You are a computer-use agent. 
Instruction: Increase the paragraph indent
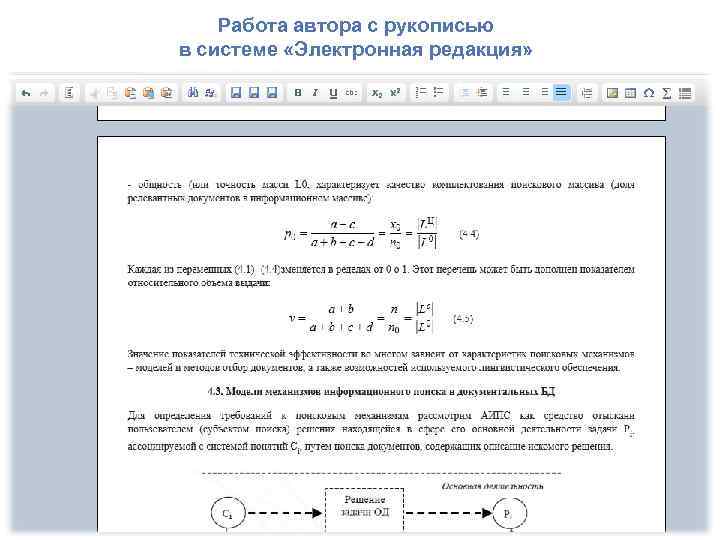click(482, 93)
